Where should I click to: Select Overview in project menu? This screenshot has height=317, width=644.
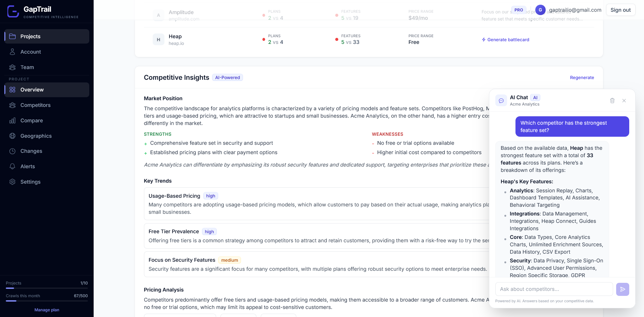[x=47, y=89]
